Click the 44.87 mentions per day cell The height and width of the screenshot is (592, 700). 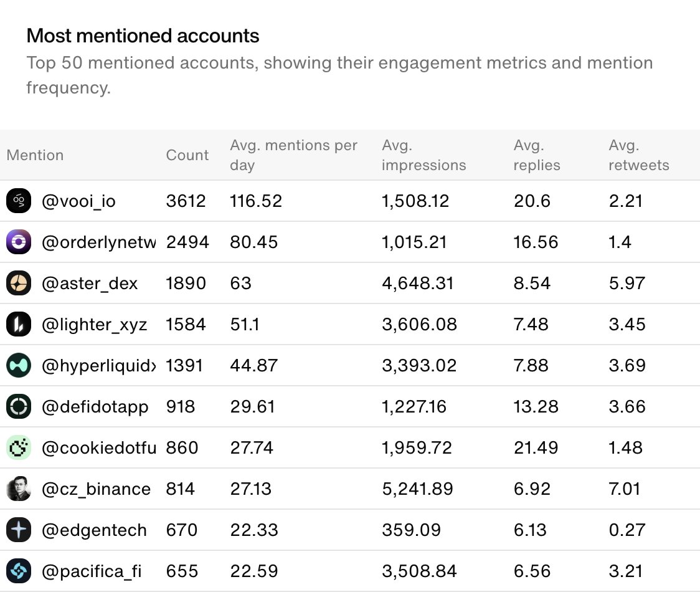253,365
